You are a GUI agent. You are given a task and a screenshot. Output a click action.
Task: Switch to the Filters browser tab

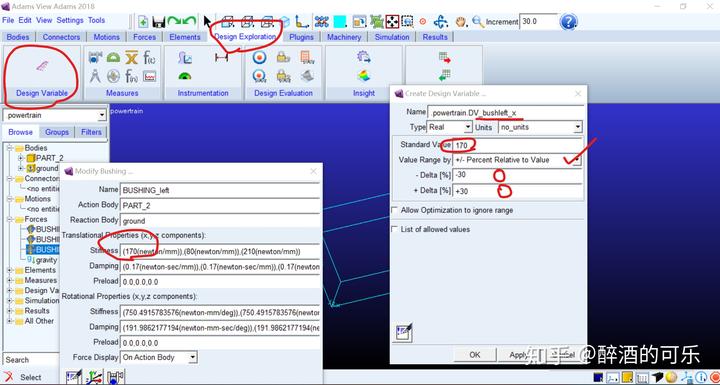pyautogui.click(x=91, y=132)
